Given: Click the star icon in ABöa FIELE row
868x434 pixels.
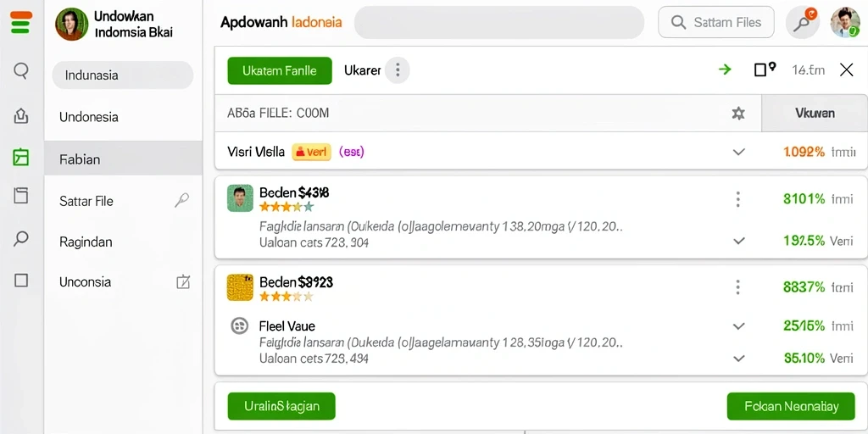Looking at the screenshot, I should (x=738, y=114).
